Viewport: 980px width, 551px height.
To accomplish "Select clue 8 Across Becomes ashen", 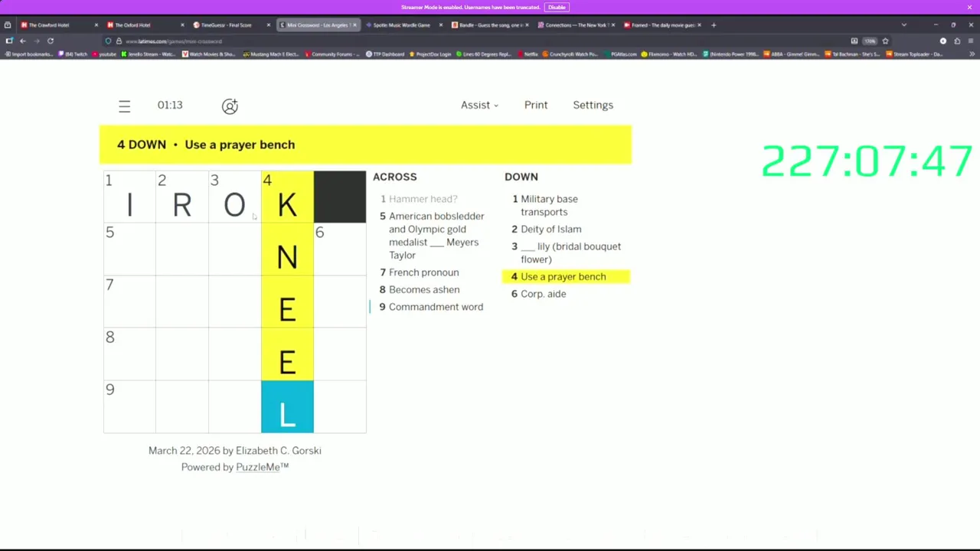I will [420, 289].
